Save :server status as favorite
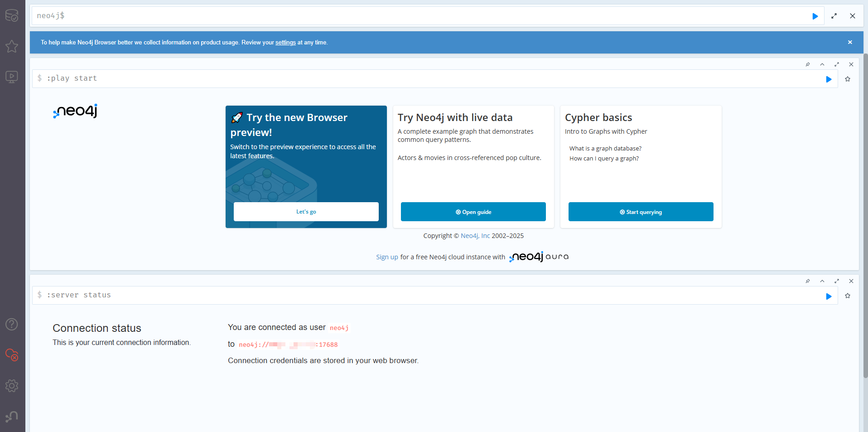Image resolution: width=868 pixels, height=432 pixels. (x=848, y=296)
